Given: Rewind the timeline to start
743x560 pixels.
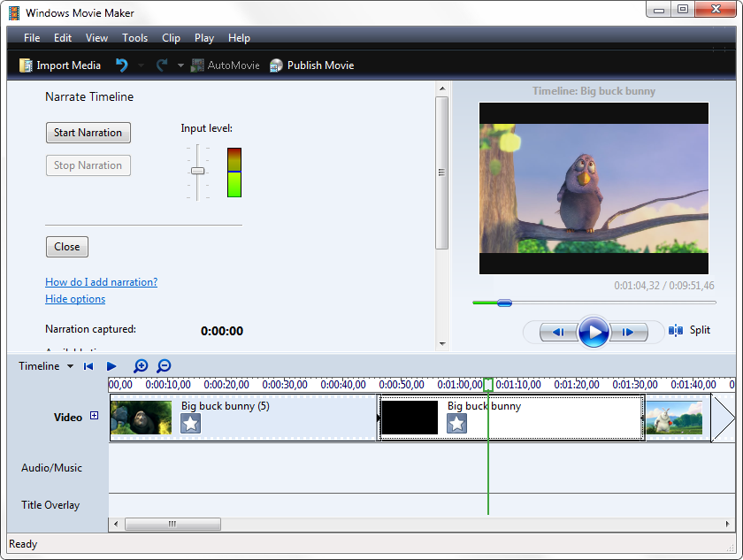Looking at the screenshot, I should click(x=88, y=366).
